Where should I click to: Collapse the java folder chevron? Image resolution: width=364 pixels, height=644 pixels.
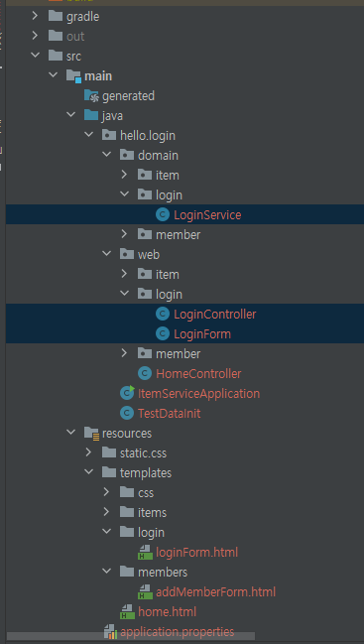[x=70, y=115]
